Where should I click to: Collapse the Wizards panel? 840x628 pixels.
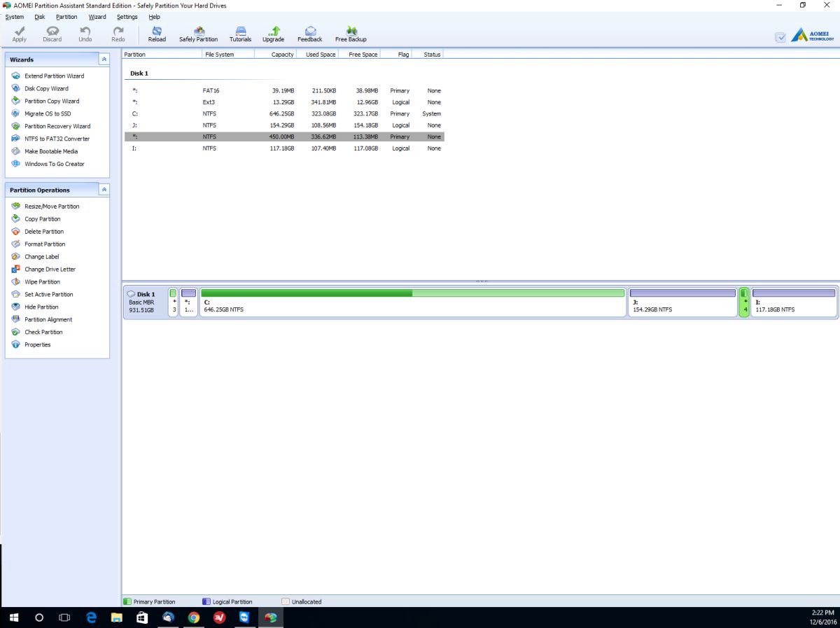point(104,60)
